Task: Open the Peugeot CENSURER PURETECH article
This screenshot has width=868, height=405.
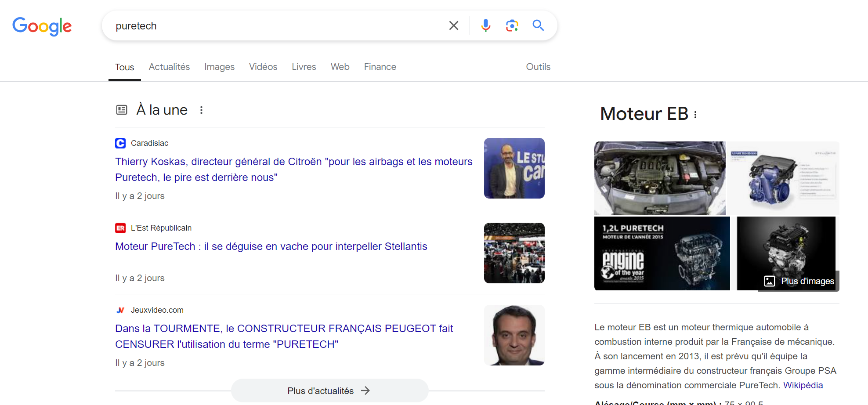Action: (284, 336)
